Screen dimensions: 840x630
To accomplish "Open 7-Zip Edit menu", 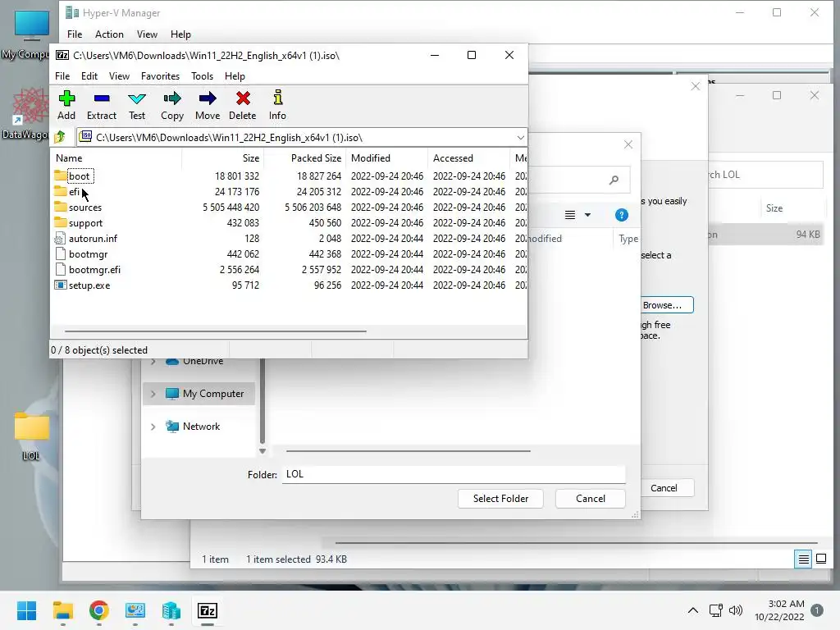I will (x=89, y=76).
